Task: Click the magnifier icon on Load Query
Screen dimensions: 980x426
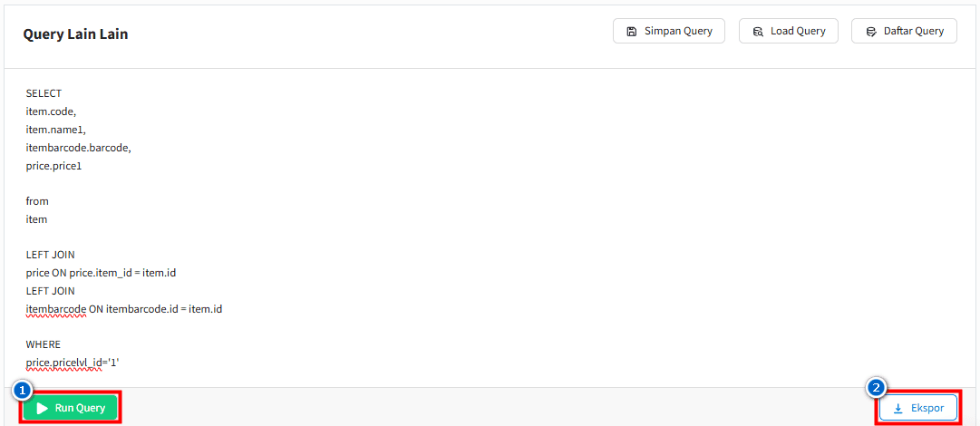Action: pyautogui.click(x=758, y=31)
